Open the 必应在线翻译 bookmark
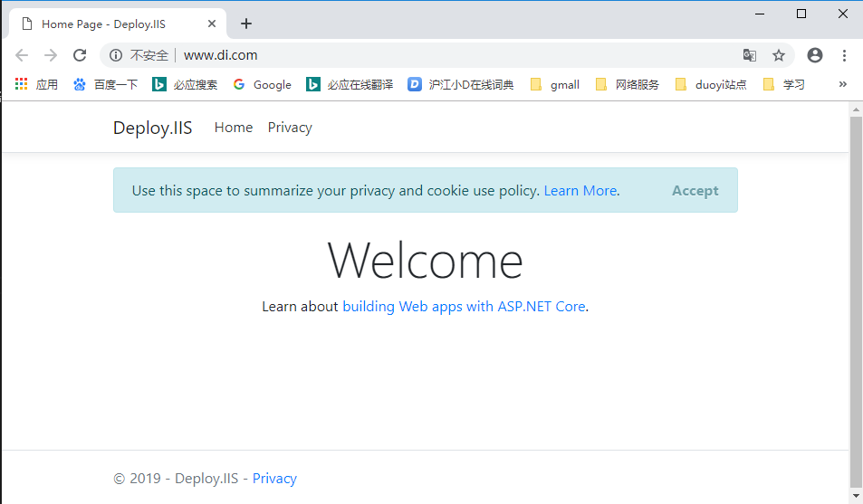Viewport: 863px width, 504px height. [350, 84]
